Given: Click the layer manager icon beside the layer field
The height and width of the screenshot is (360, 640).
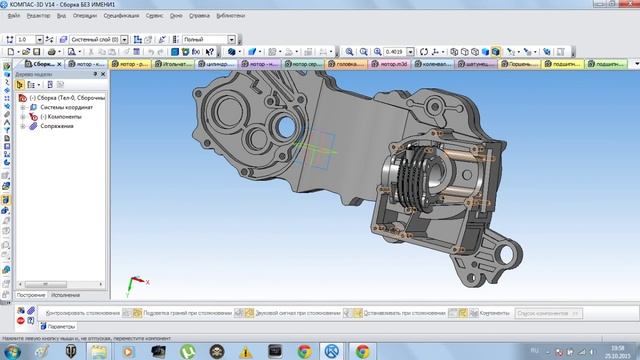Looking at the screenshot, I should coord(63,40).
